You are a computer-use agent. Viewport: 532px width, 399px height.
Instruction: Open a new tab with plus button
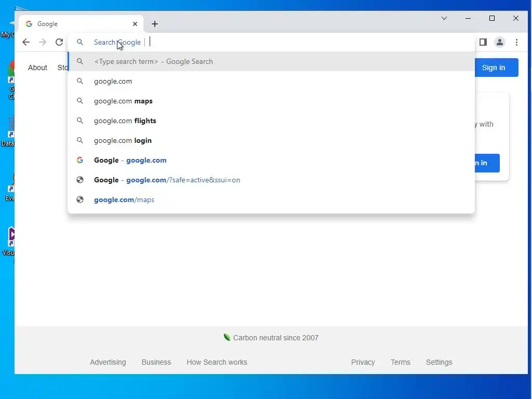coord(155,24)
